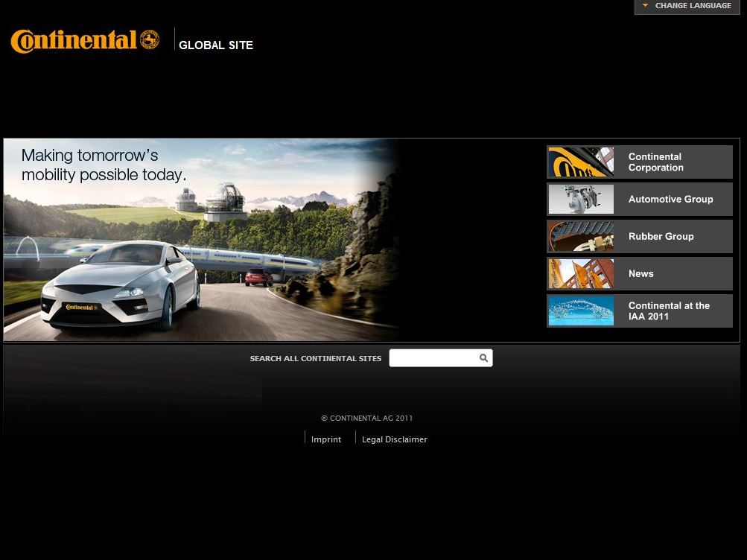747x560 pixels.
Task: Click the Global Site heading text
Action: click(x=216, y=45)
